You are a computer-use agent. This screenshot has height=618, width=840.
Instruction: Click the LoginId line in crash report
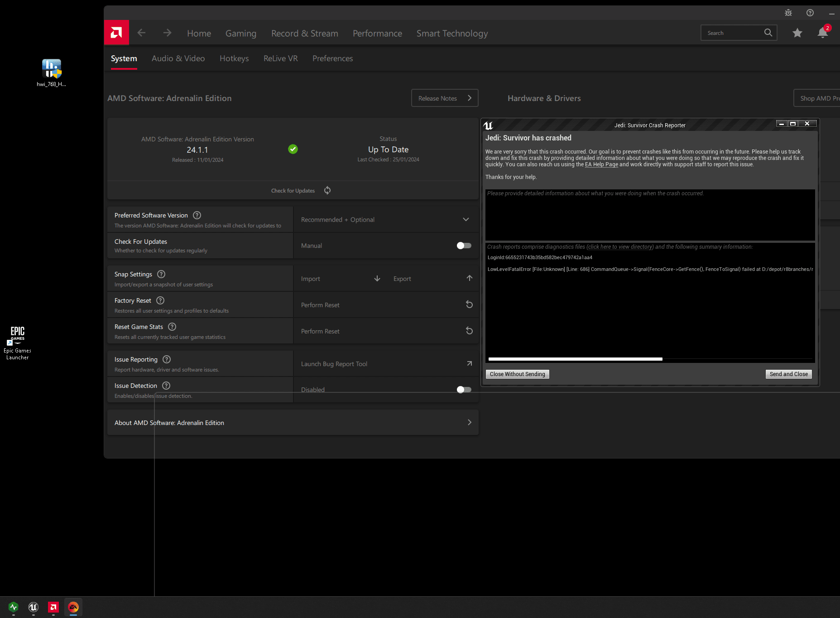pos(540,257)
